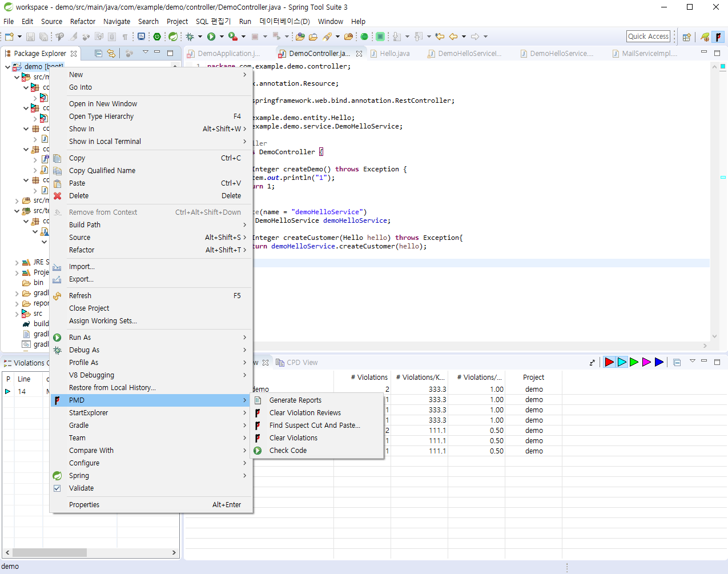The height and width of the screenshot is (574, 728).
Task: Click Collapse All in Package Explorer
Action: 98,53
